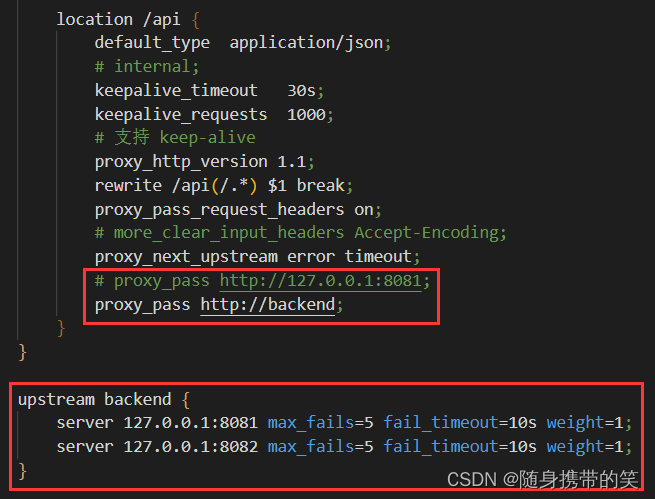Open the http://127.0.0.1:8081 commented link
This screenshot has height=499, width=655.
(320, 281)
